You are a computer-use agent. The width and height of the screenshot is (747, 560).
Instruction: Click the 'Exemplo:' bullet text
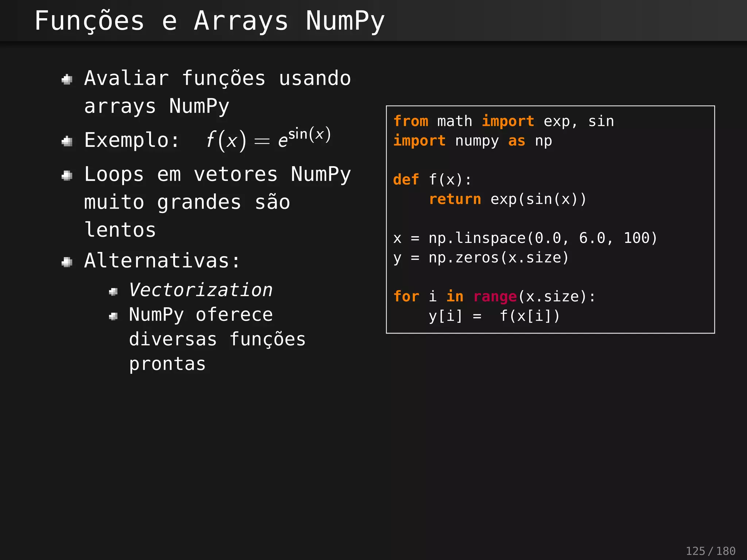tap(132, 140)
